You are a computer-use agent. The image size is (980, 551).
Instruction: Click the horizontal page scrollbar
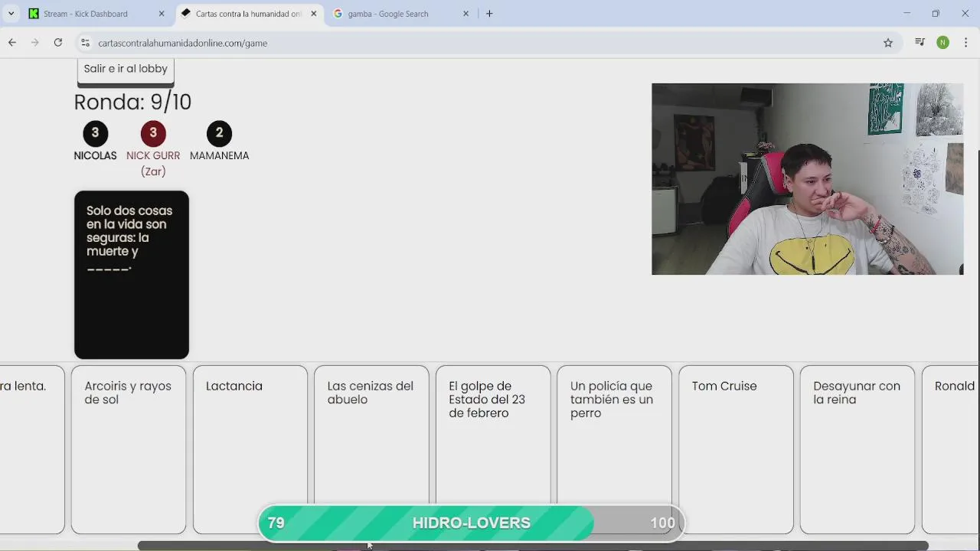point(533,546)
